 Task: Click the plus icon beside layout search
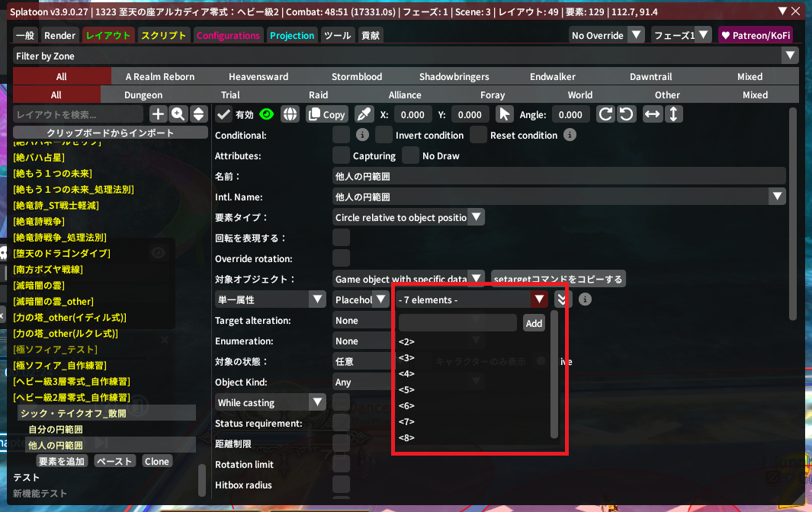pyautogui.click(x=158, y=114)
